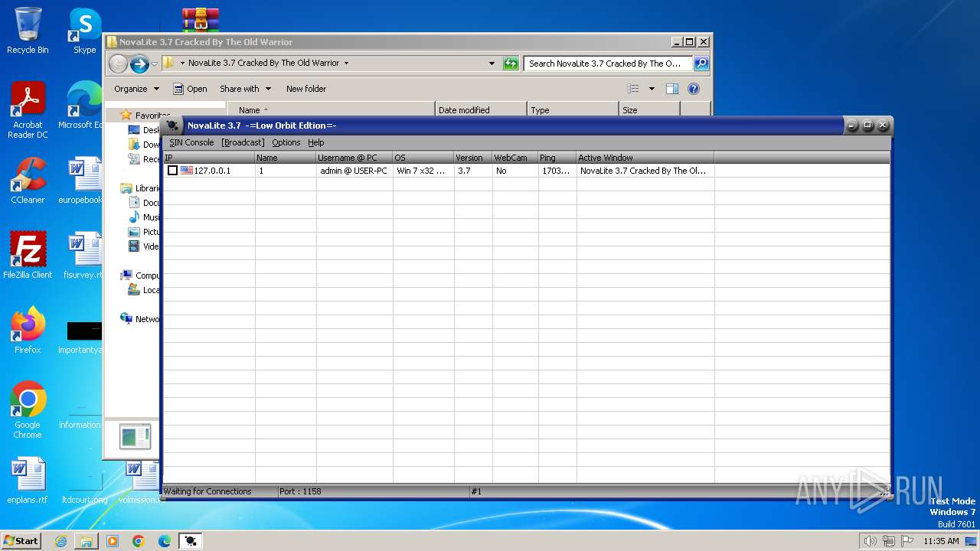Sort by the Username @ PC column header

pos(354,158)
